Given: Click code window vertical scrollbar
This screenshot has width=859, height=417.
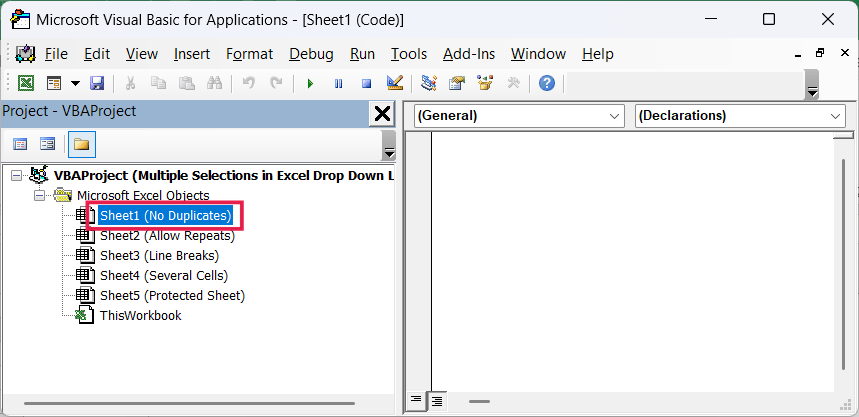Looking at the screenshot, I should click(x=845, y=264).
